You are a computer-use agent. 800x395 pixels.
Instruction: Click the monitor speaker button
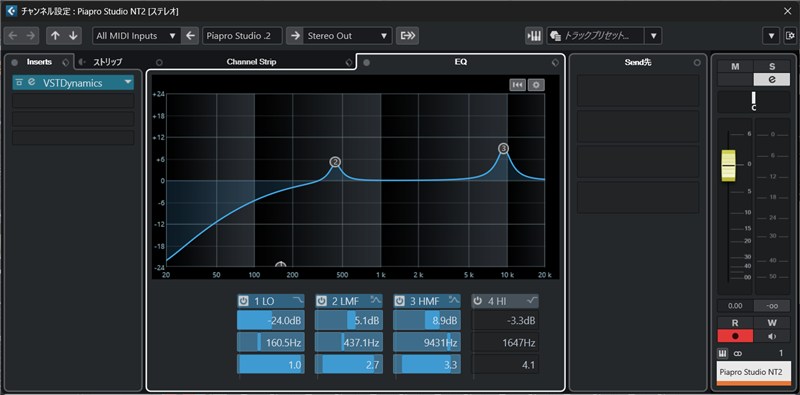[x=772, y=336]
